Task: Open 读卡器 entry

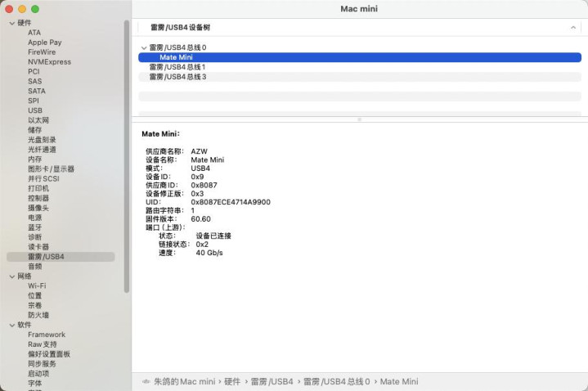Action: [x=38, y=247]
